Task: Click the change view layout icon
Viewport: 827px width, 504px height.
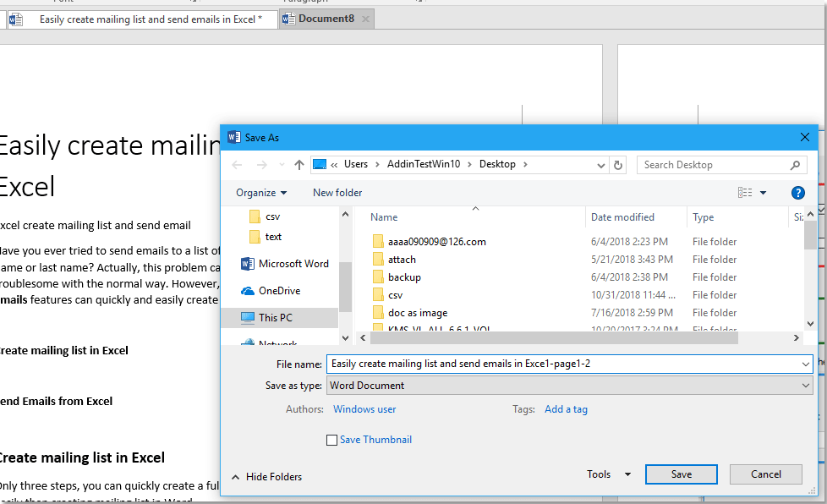Action: [x=745, y=193]
